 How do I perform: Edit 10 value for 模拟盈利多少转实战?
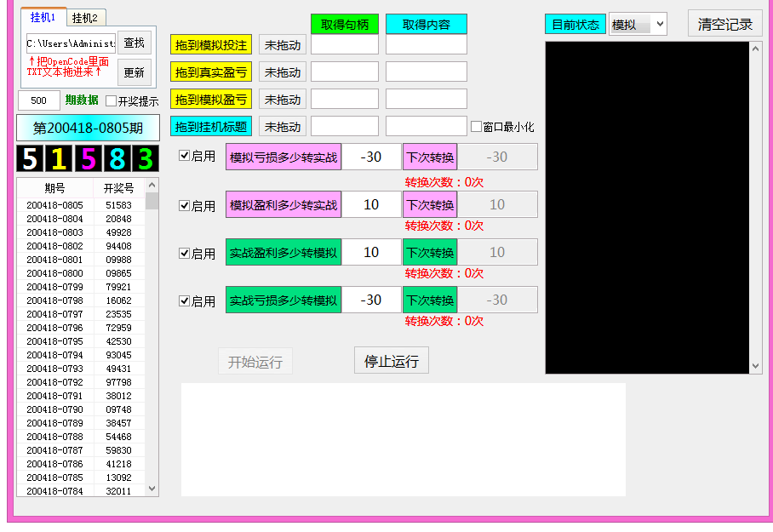(371, 204)
